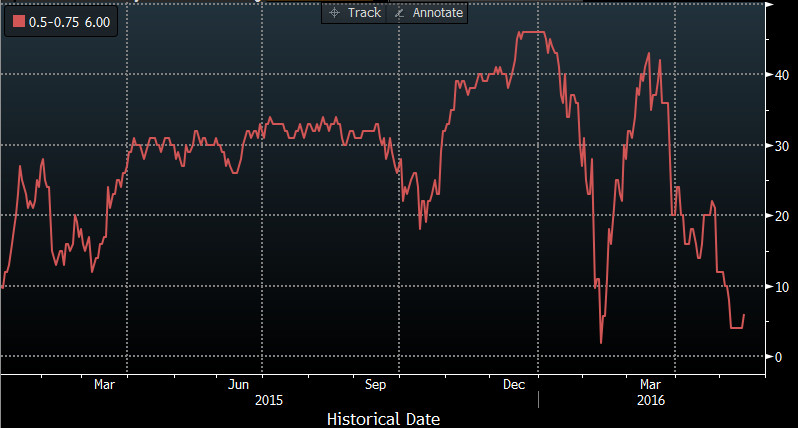Click the Track crosshair icon
This screenshot has height=428, width=798.
334,13
